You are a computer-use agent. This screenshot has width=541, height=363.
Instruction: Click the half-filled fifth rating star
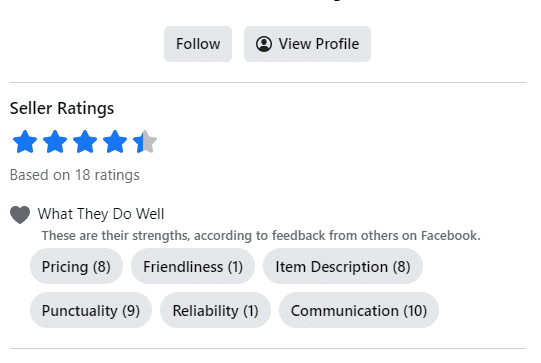[x=145, y=141]
